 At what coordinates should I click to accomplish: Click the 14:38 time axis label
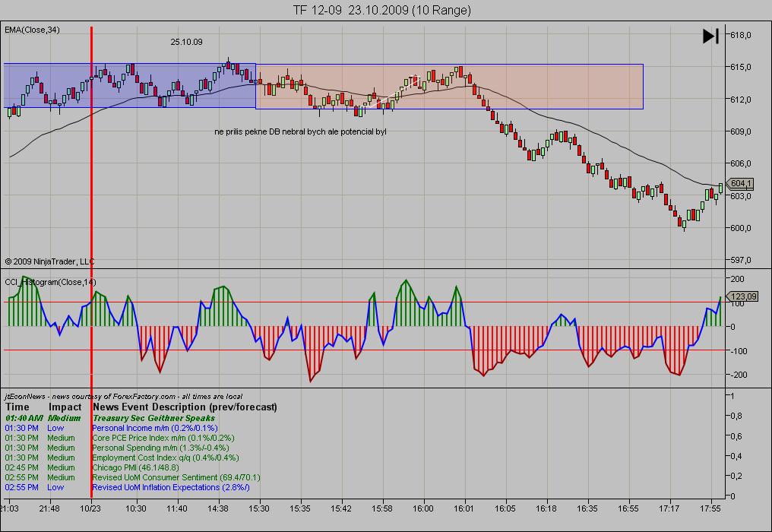click(x=217, y=508)
